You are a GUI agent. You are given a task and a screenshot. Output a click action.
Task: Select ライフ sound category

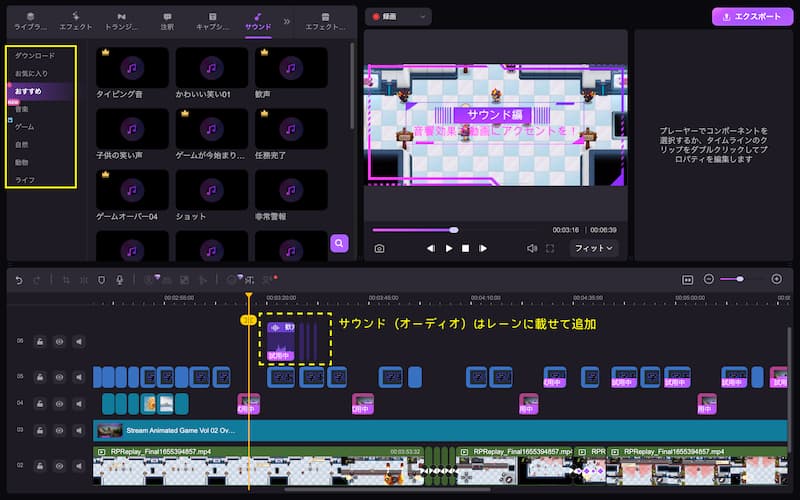(x=24, y=180)
